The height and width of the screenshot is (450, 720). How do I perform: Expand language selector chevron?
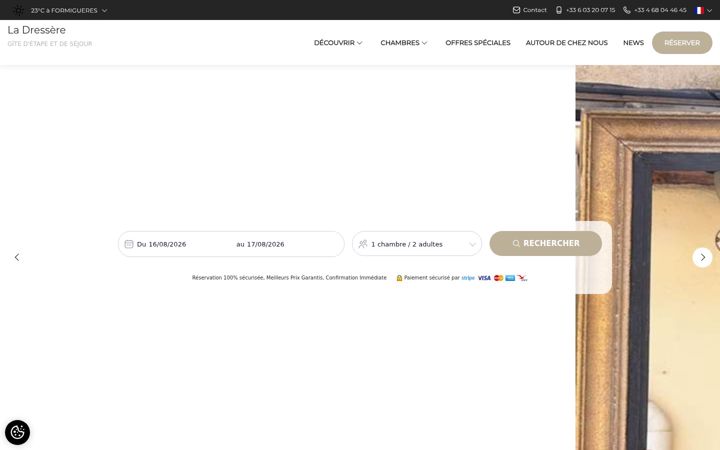pos(709,11)
